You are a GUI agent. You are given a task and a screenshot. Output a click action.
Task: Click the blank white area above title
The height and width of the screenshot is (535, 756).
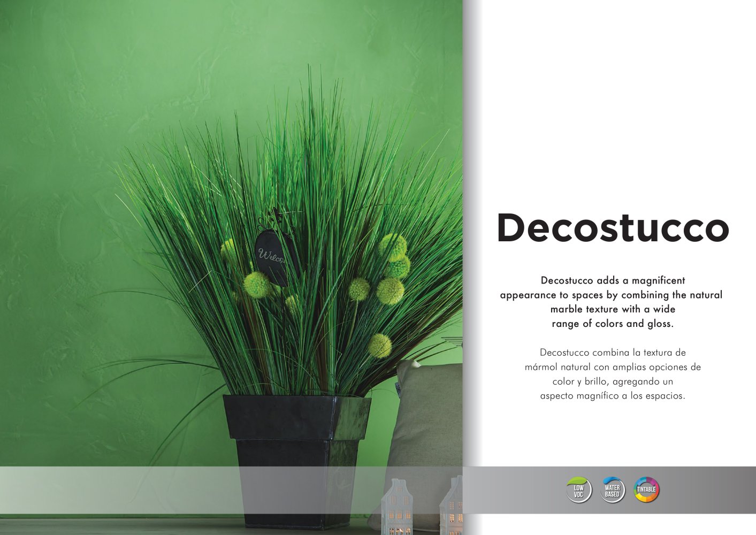tap(610, 107)
